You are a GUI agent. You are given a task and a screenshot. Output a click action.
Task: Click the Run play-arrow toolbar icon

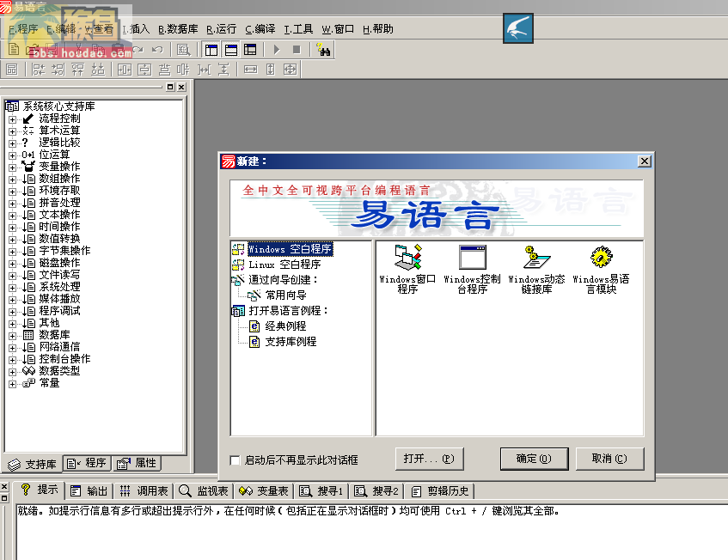pyautogui.click(x=277, y=50)
